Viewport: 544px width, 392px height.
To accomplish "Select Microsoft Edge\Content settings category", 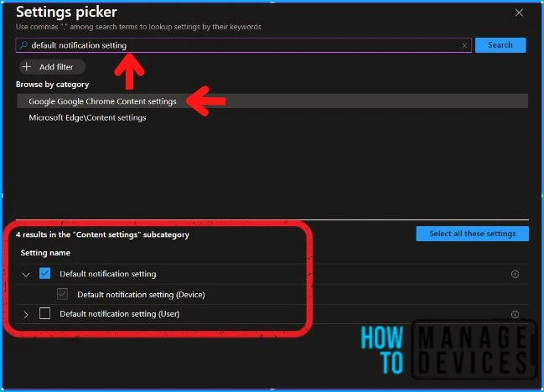I will click(272, 118).
